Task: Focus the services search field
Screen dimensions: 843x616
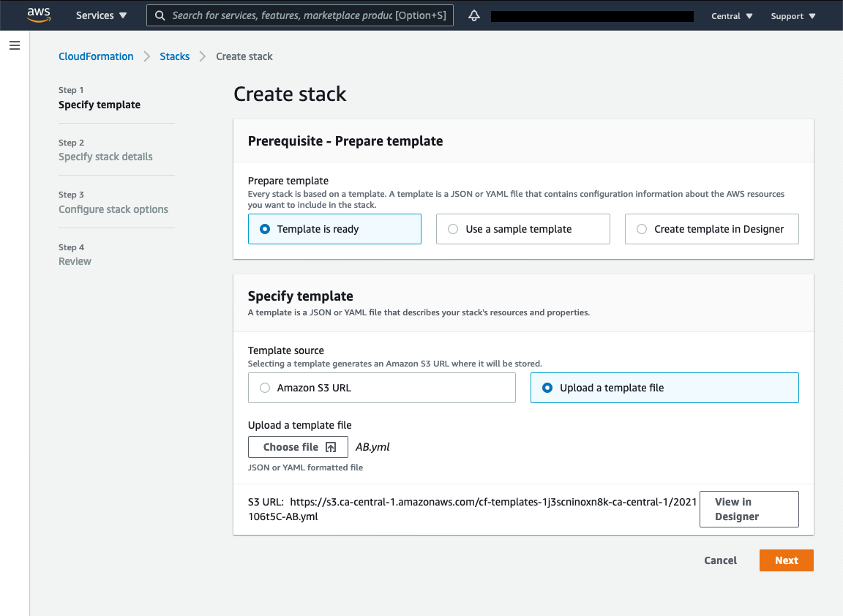Action: (x=300, y=15)
